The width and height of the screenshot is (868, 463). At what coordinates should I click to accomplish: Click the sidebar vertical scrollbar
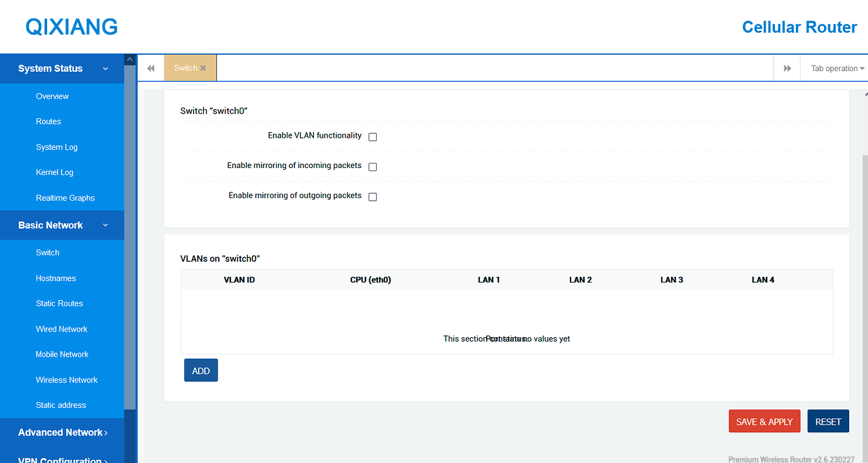coord(130,239)
